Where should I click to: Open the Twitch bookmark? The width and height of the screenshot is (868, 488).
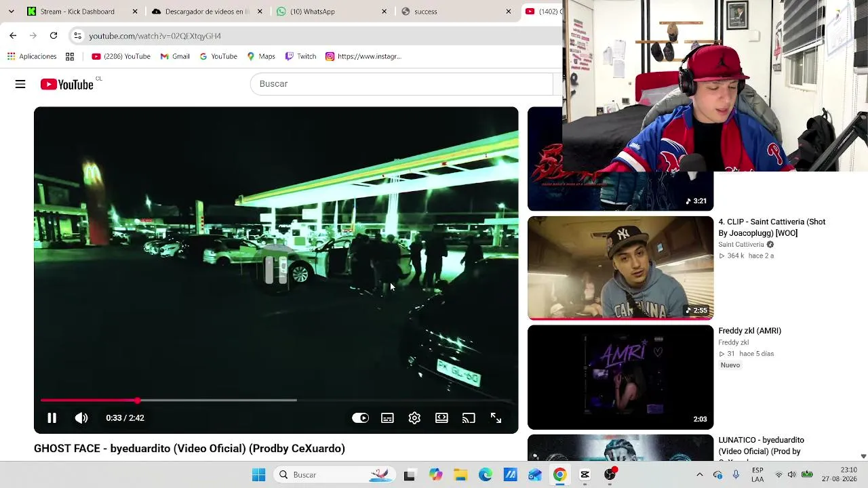click(300, 56)
